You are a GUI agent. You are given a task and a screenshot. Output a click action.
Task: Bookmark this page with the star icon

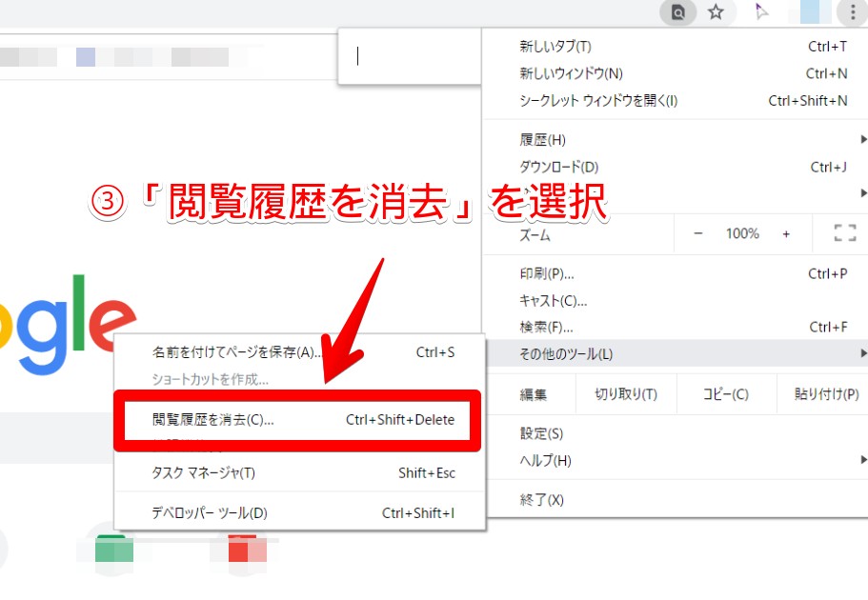pyautogui.click(x=717, y=12)
